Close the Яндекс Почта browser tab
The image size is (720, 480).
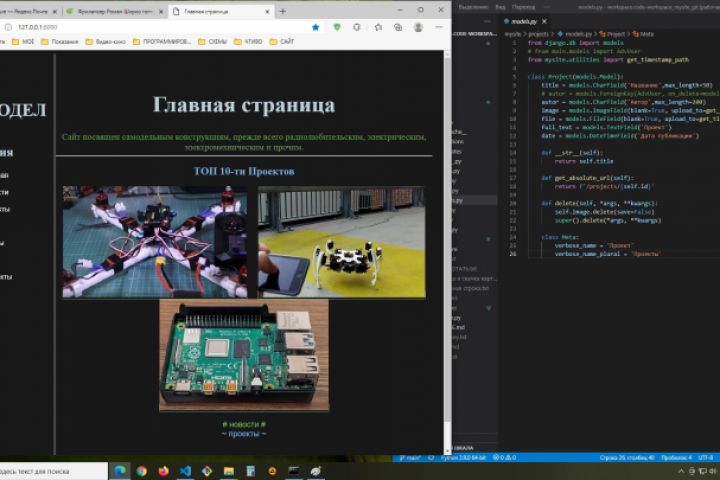click(55, 11)
